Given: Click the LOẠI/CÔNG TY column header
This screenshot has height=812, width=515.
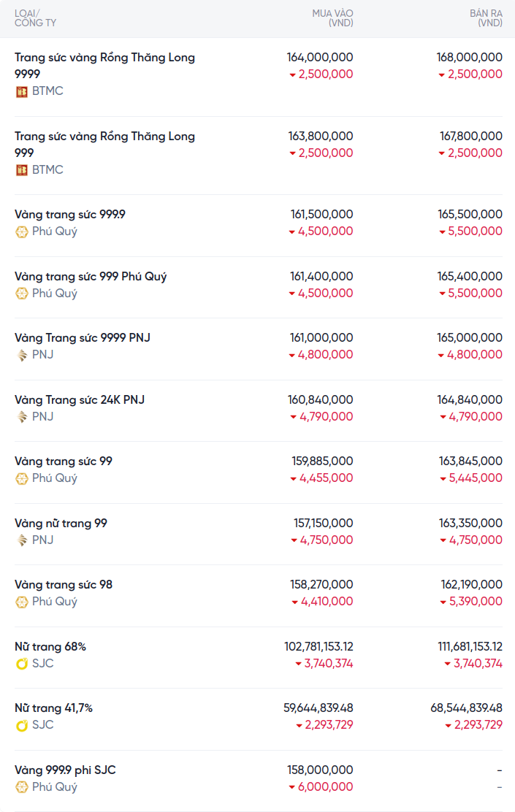Looking at the screenshot, I should (x=35, y=18).
